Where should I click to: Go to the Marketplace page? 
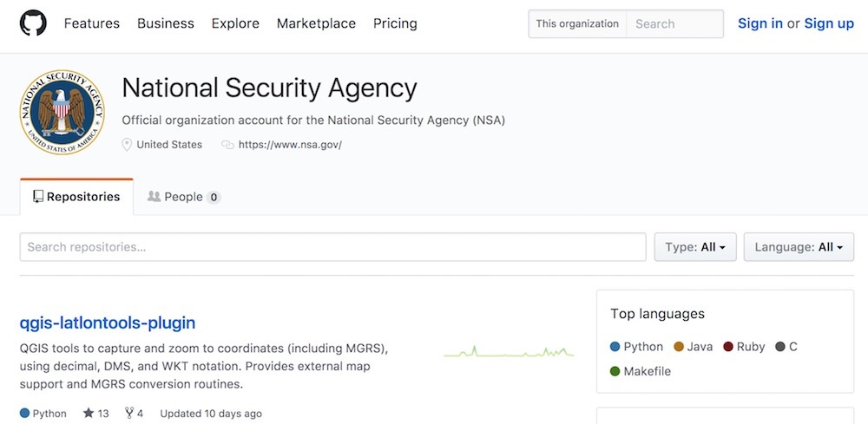[x=316, y=23]
